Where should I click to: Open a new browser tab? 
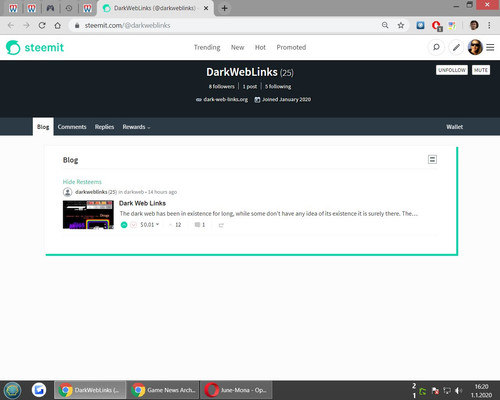point(224,8)
